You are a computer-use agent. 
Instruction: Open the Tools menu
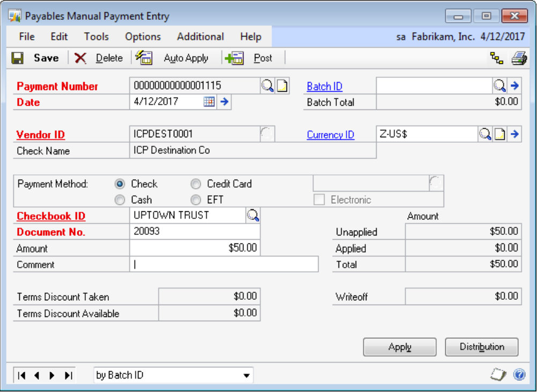coord(96,36)
